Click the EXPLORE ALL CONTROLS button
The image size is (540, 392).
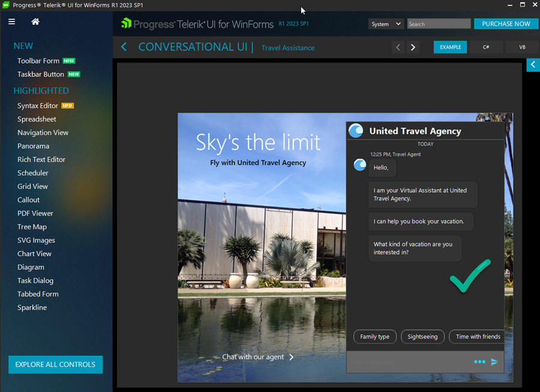[x=55, y=364]
